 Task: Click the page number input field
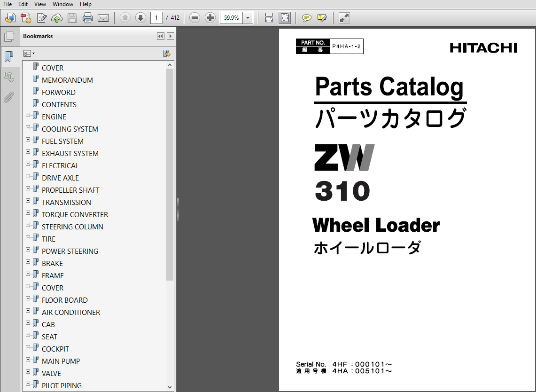156,18
